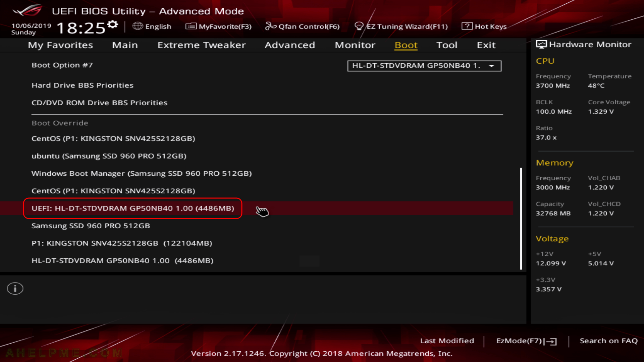Image resolution: width=644 pixels, height=362 pixels.
Task: Open Hard Drive BBS Priorities
Action: (83, 85)
